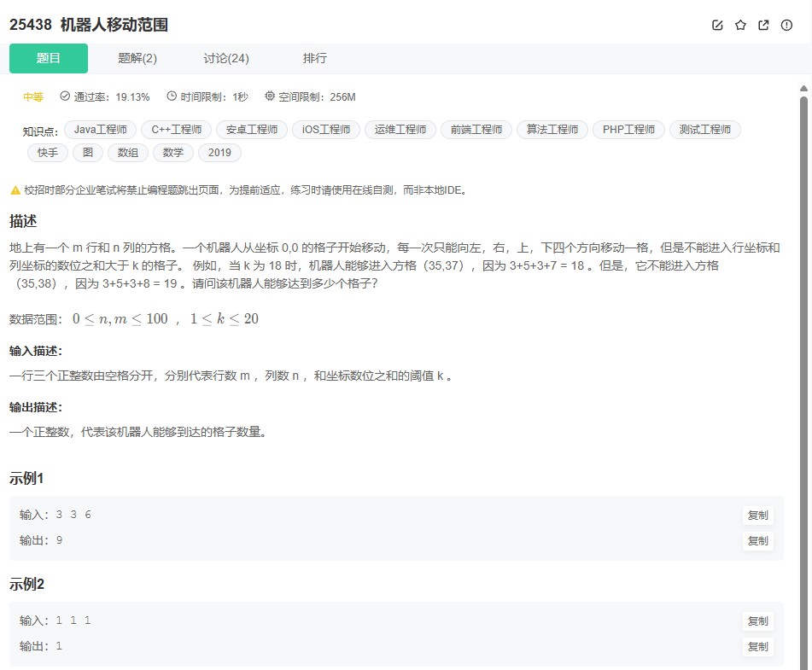Copy the example 1 input 3 3 6

(x=757, y=516)
